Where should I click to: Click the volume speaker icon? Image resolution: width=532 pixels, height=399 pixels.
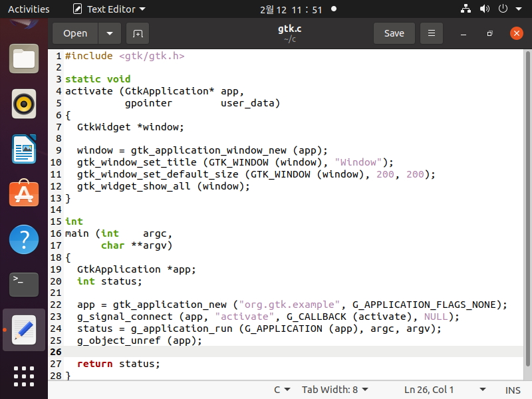[x=485, y=9]
